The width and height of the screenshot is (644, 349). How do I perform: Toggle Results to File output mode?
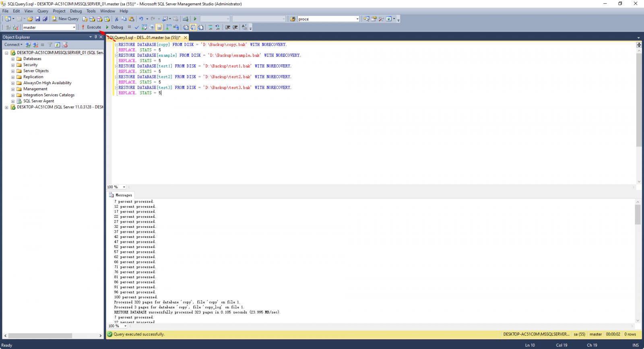[201, 27]
